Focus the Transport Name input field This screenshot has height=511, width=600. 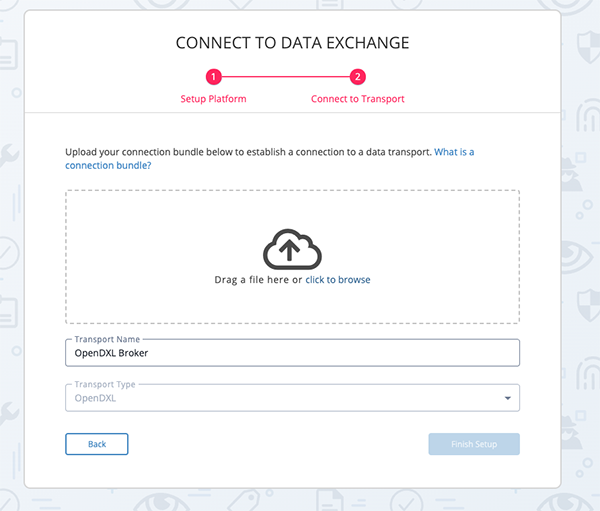click(292, 353)
